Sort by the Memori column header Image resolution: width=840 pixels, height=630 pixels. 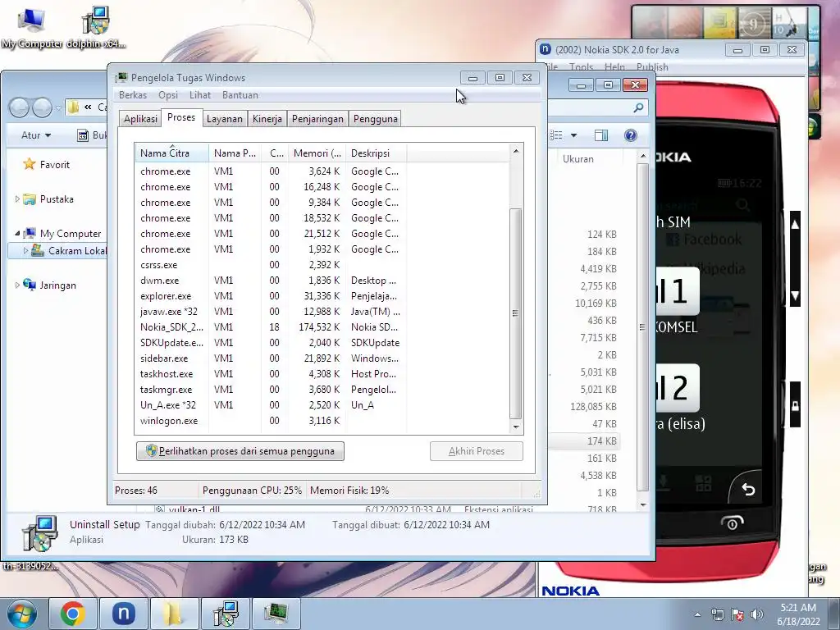click(x=317, y=153)
